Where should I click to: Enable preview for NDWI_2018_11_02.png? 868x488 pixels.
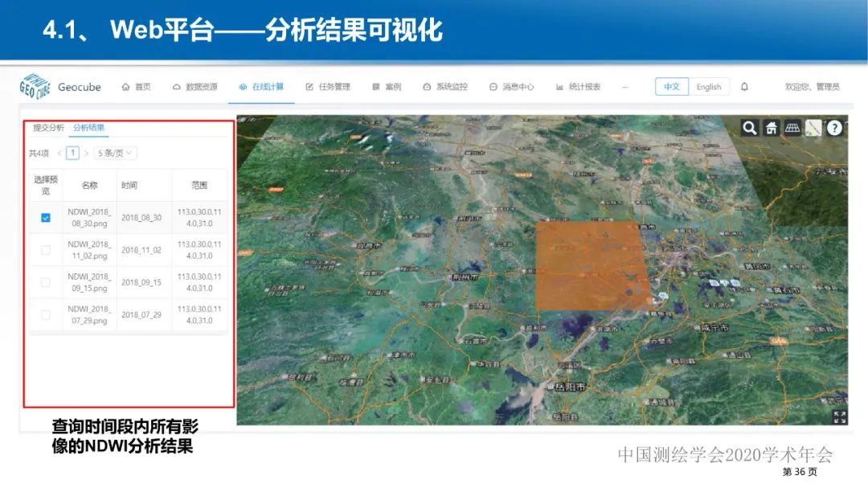point(44,249)
